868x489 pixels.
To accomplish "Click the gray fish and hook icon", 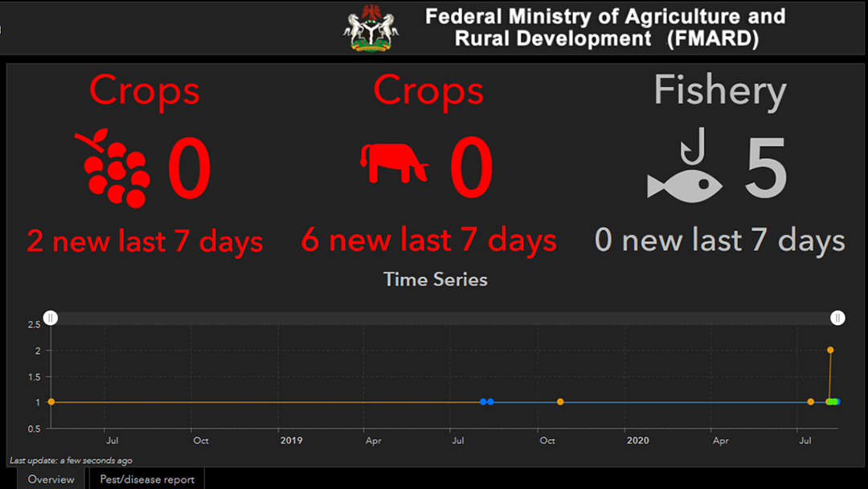I will click(x=685, y=165).
